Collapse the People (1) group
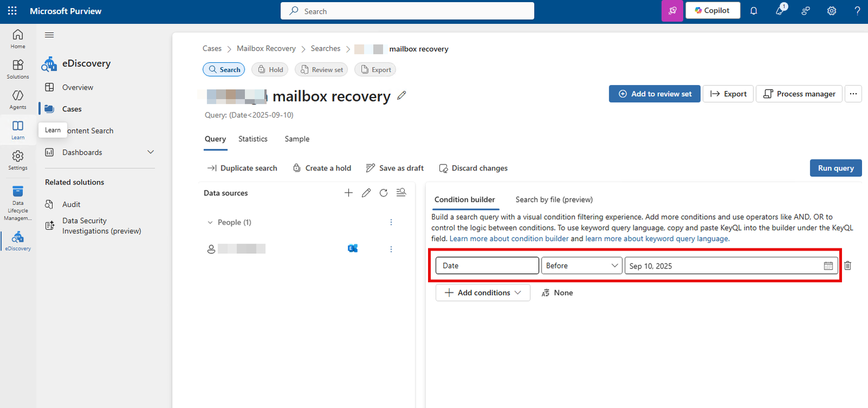The height and width of the screenshot is (408, 868). click(x=210, y=222)
